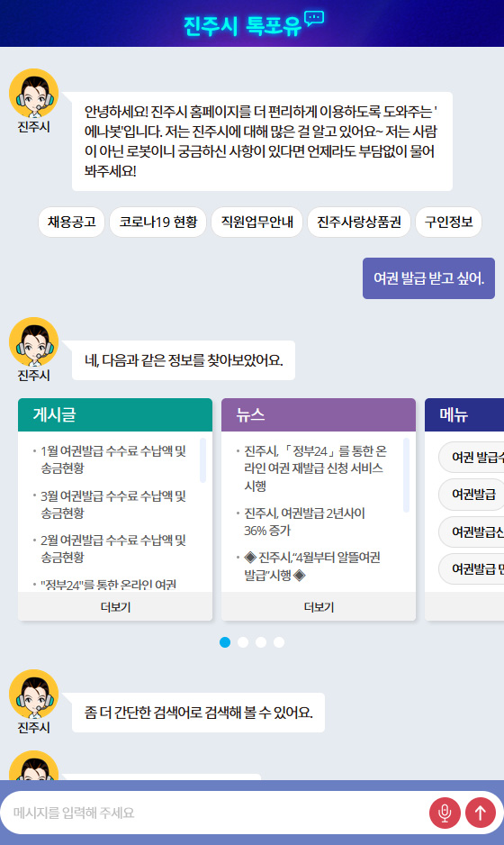504x845 pixels.
Task: Click the 뉴스 card scrollbar
Action: point(407,475)
